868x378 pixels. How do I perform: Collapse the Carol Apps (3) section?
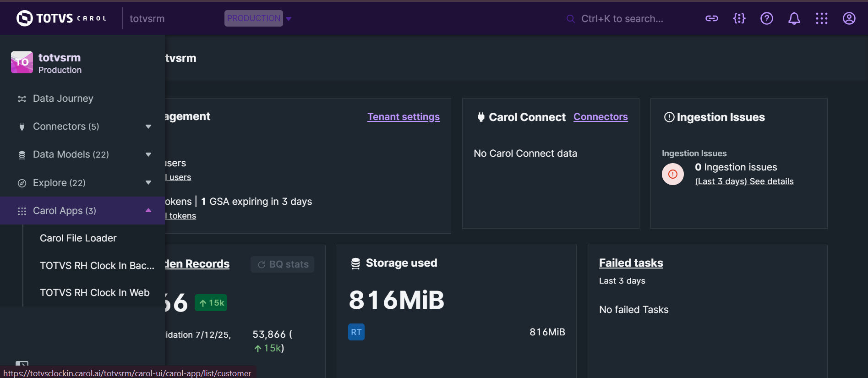[x=148, y=210]
